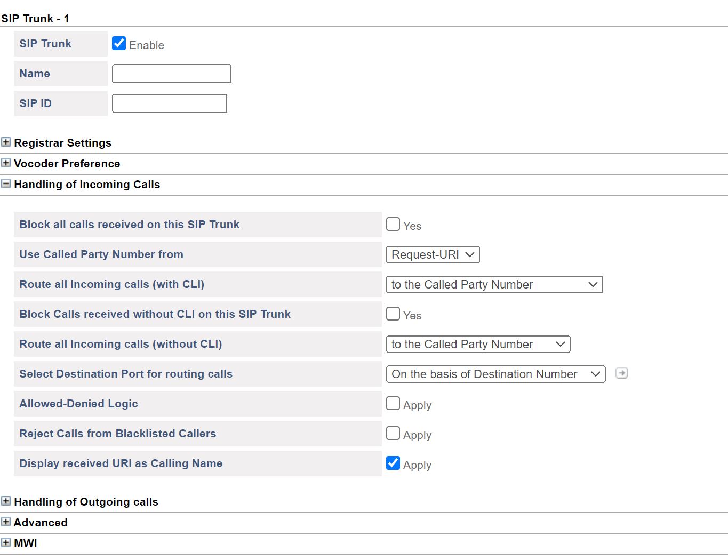The width and height of the screenshot is (728, 560).
Task: Apply the Allowed-Denied Logic
Action: click(x=393, y=403)
